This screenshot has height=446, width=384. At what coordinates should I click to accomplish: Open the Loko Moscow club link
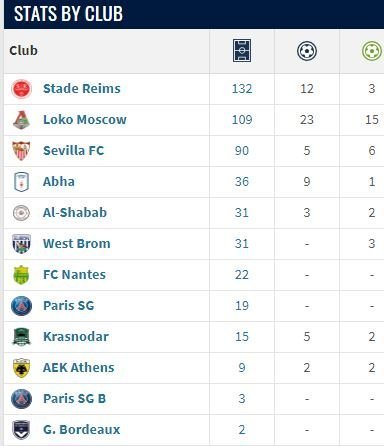click(x=85, y=120)
